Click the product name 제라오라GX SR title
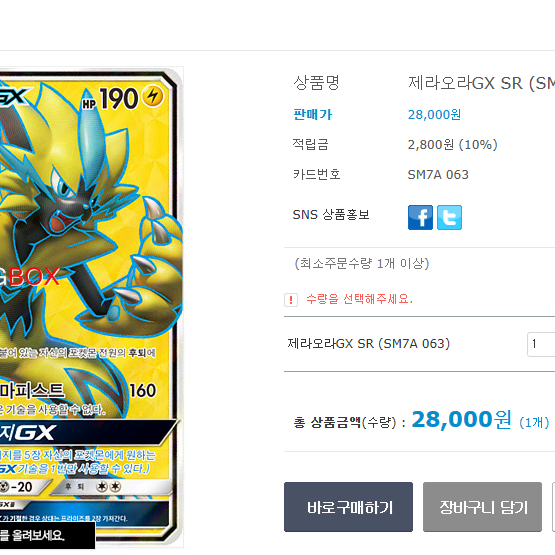The image size is (555, 555). point(481,84)
